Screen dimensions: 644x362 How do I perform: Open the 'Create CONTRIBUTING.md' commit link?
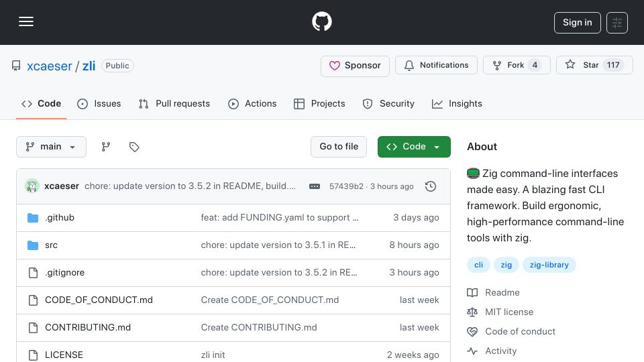(x=259, y=328)
